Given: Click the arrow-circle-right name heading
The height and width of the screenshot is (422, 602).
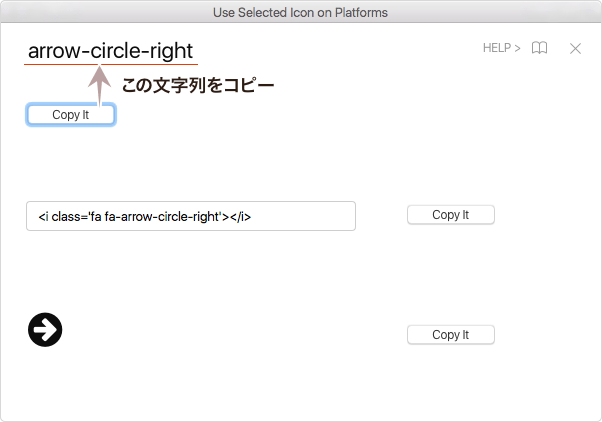Looking at the screenshot, I should pyautogui.click(x=110, y=50).
